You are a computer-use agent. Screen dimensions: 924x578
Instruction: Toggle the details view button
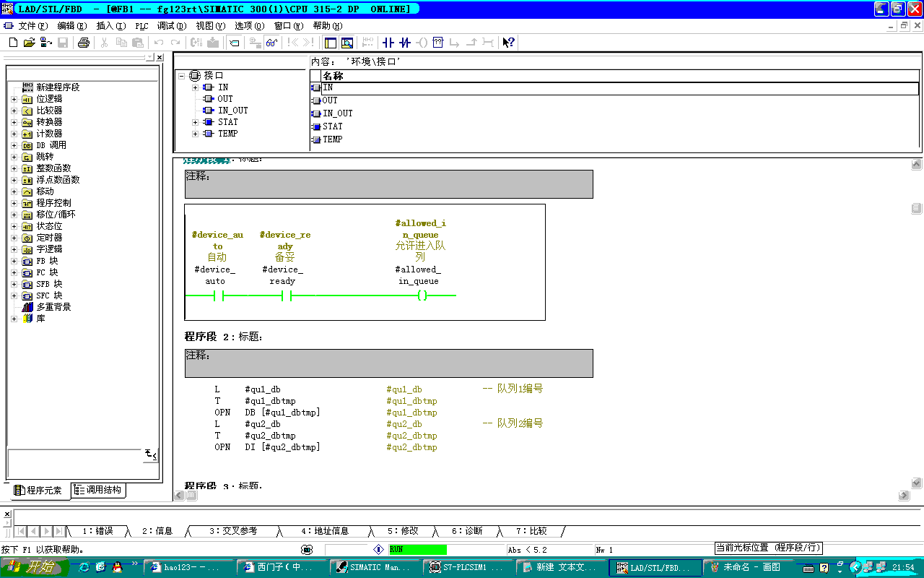click(x=347, y=43)
